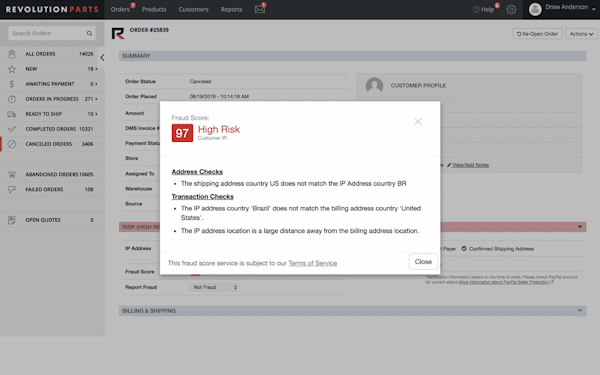Click the Canceled order status value

pos(201,82)
